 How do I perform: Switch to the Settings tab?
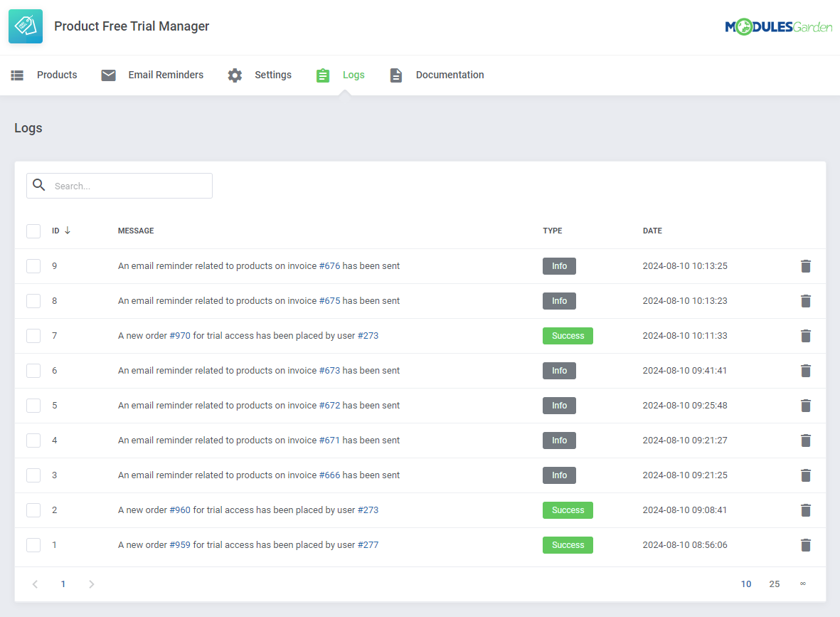(x=273, y=75)
